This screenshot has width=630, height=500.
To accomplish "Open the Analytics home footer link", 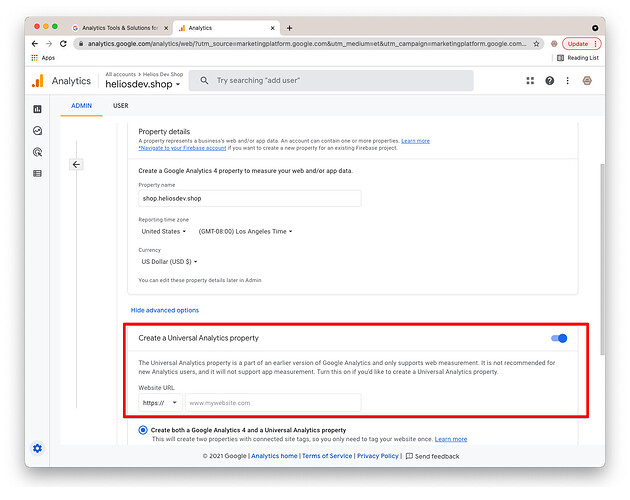I will (274, 456).
